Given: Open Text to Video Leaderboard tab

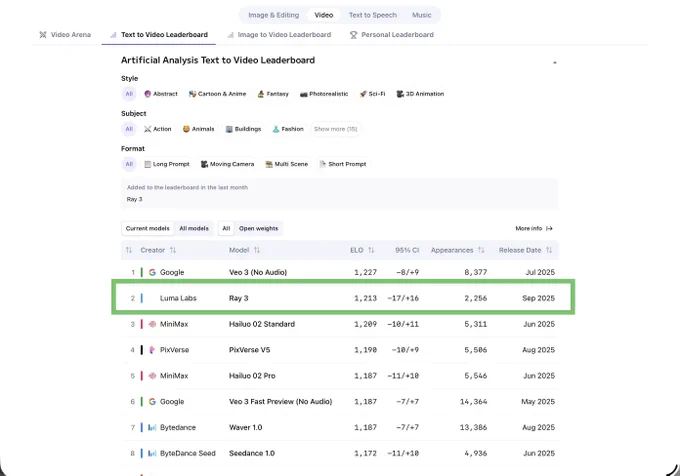Looking at the screenshot, I should coord(159,35).
